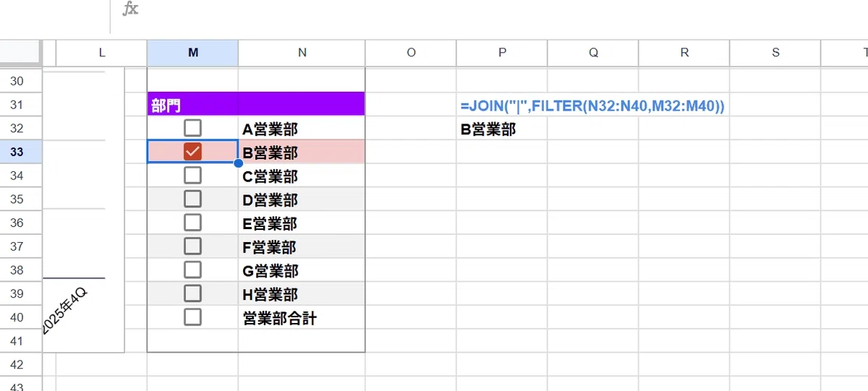Click the blue fill handle dot

pyautogui.click(x=238, y=163)
